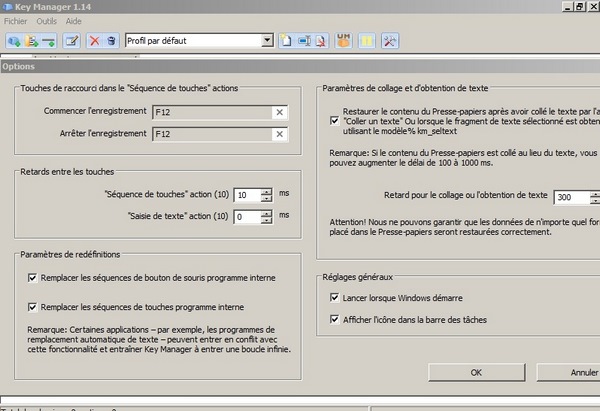
Task: Click the add separator line icon
Action: pyautogui.click(x=49, y=41)
